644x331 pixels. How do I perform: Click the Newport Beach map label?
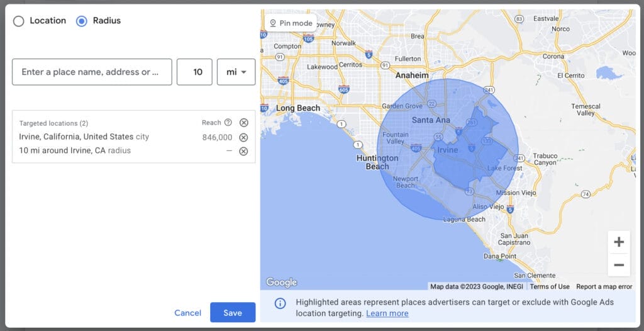[x=406, y=182]
